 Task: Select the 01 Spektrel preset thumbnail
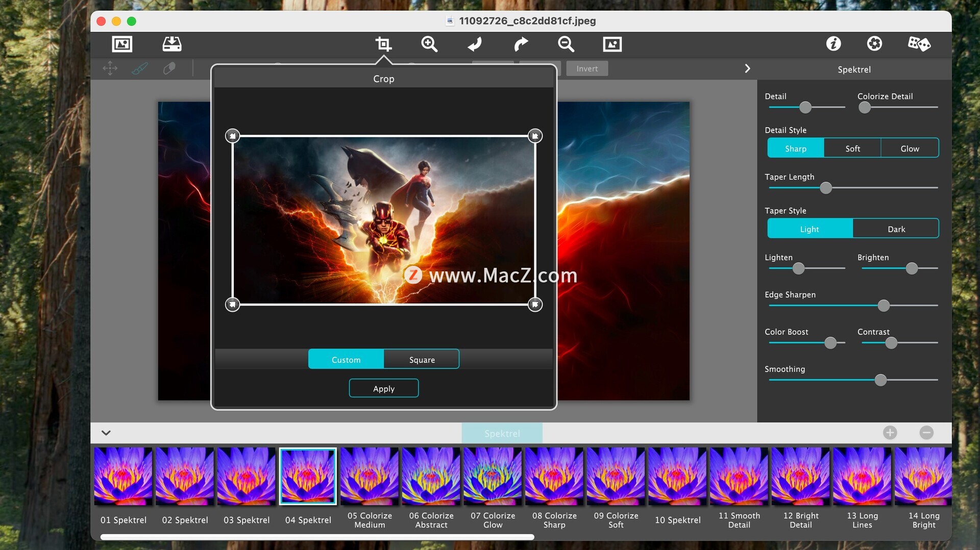click(123, 476)
